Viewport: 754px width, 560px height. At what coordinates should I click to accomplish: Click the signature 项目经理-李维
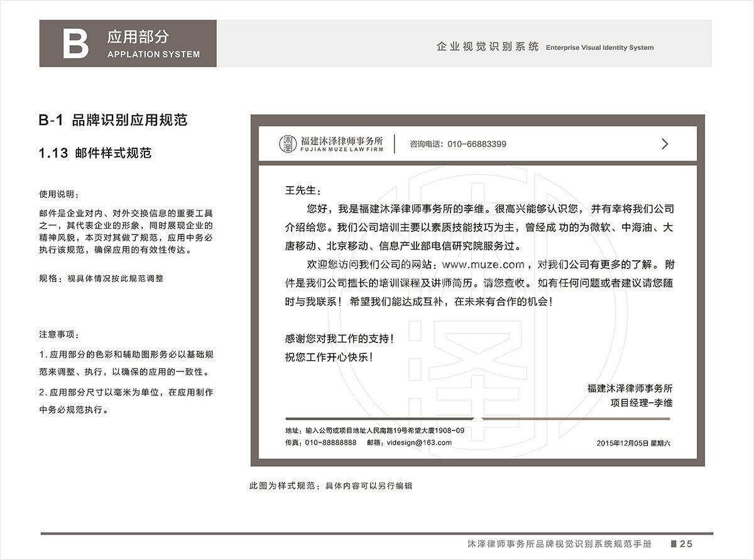point(642,402)
